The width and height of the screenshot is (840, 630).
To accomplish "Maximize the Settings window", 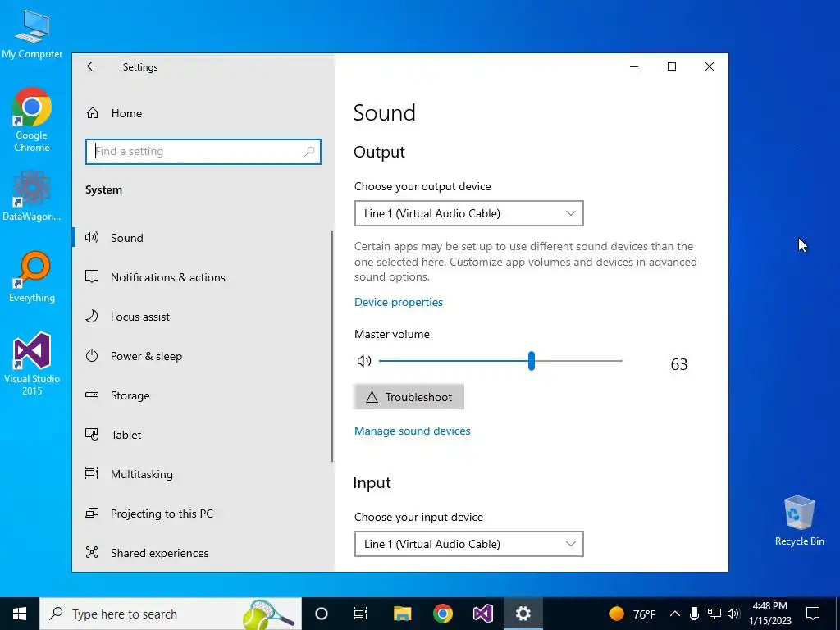I will pos(672,66).
